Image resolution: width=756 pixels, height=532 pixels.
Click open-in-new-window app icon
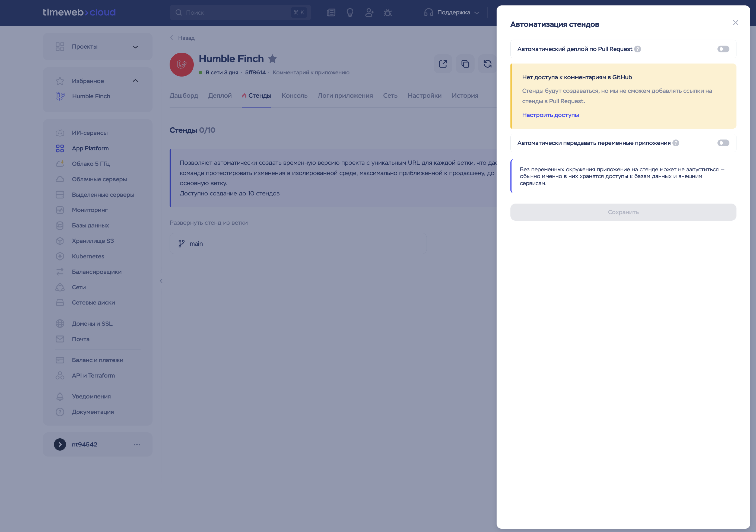(x=443, y=64)
